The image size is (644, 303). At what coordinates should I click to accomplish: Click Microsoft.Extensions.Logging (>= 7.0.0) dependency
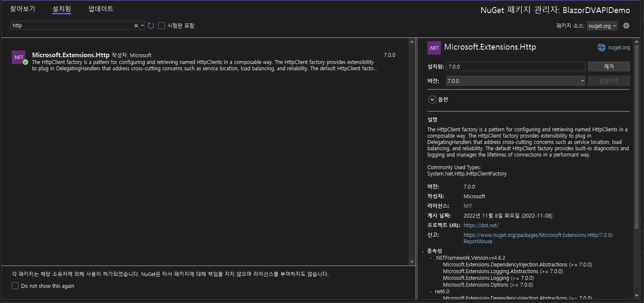(x=488, y=278)
